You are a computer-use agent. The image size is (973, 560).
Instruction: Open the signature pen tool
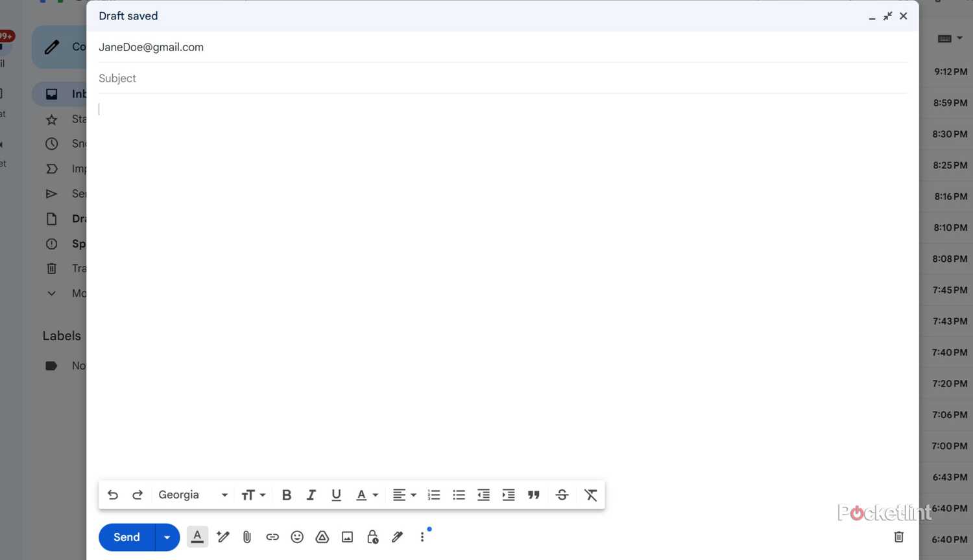[397, 537]
